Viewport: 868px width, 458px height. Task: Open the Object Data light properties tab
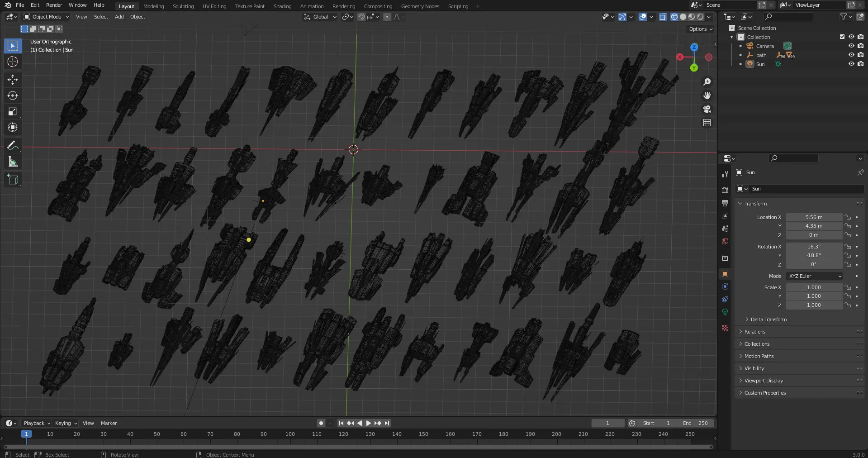[725, 312]
